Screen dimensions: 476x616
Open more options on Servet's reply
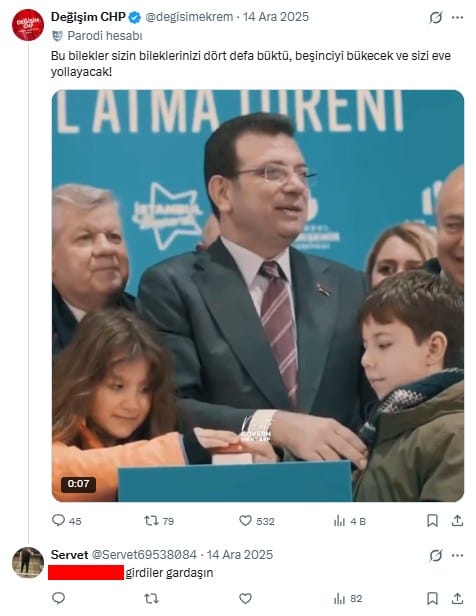click(x=458, y=556)
